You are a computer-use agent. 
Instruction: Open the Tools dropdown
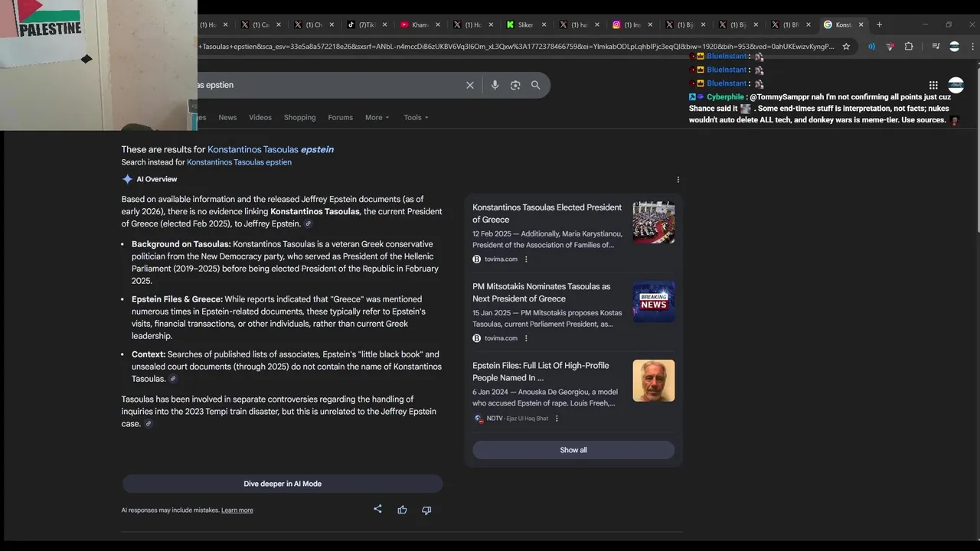pyautogui.click(x=416, y=117)
